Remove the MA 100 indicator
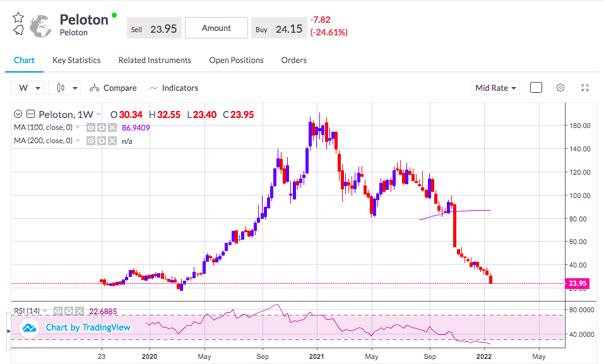 [x=112, y=127]
